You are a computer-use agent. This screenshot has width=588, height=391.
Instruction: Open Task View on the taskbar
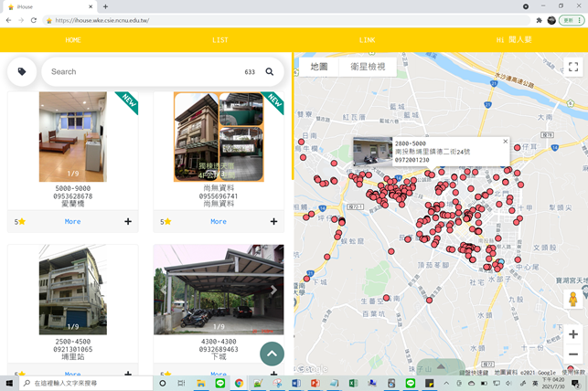coord(181,383)
